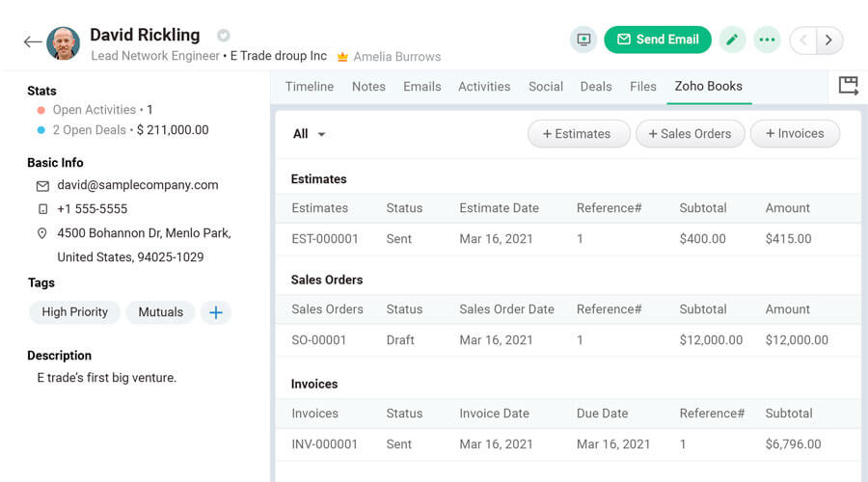Image resolution: width=868 pixels, height=482 pixels.
Task: Click the panel layout icon at tab bar end
Action: 848,86
